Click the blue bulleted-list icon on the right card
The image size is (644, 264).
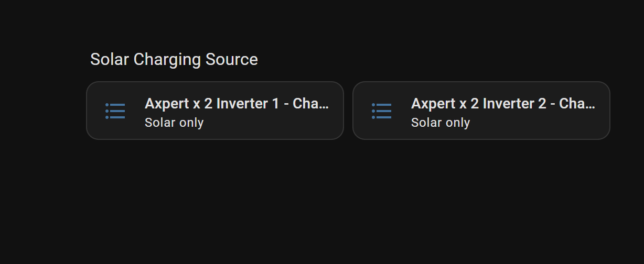382,111
